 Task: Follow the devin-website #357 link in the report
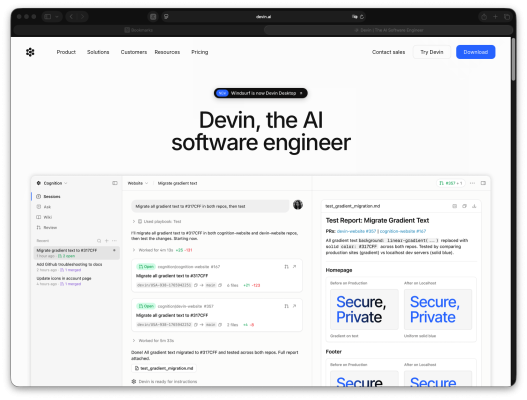[x=356, y=231]
